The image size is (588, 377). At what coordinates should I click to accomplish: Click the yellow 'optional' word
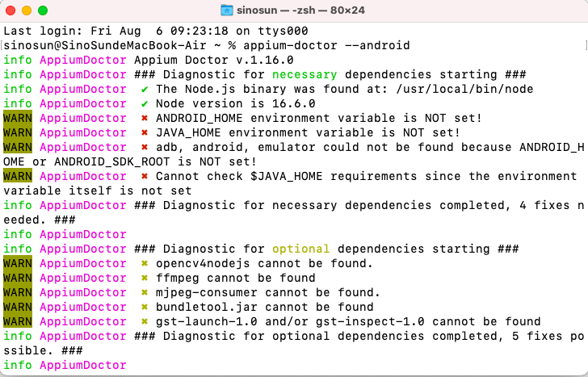click(300, 249)
